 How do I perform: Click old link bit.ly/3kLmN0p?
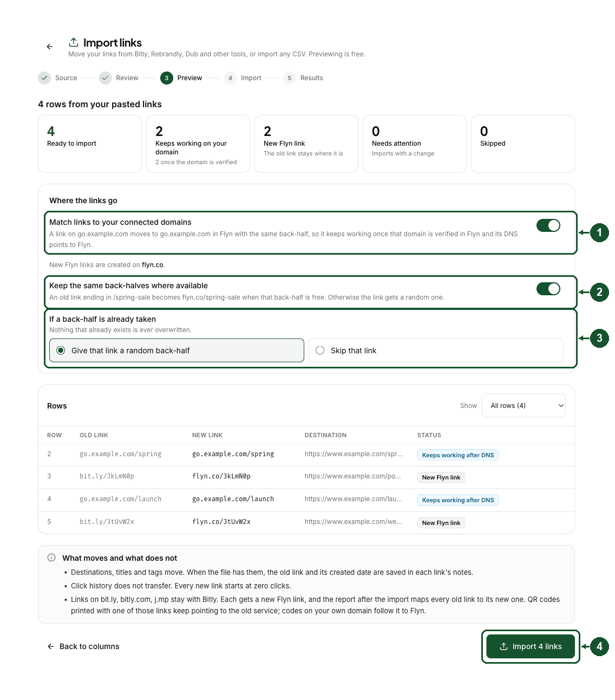tap(107, 476)
